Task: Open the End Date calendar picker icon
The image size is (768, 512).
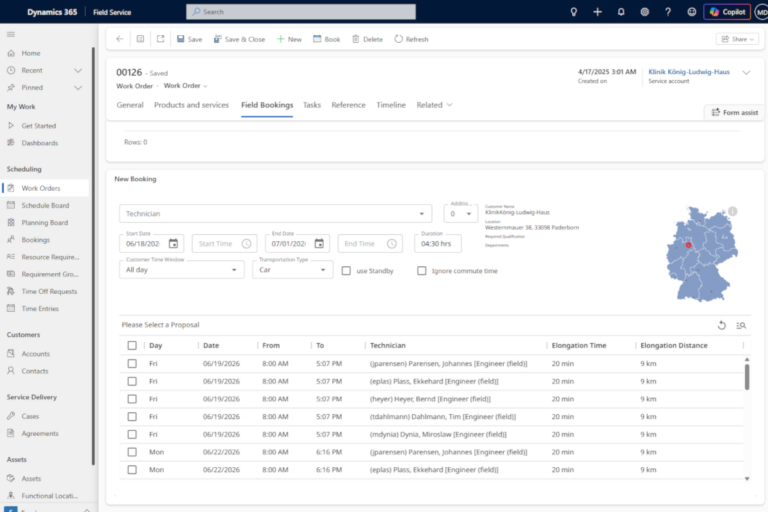Action: tap(319, 244)
